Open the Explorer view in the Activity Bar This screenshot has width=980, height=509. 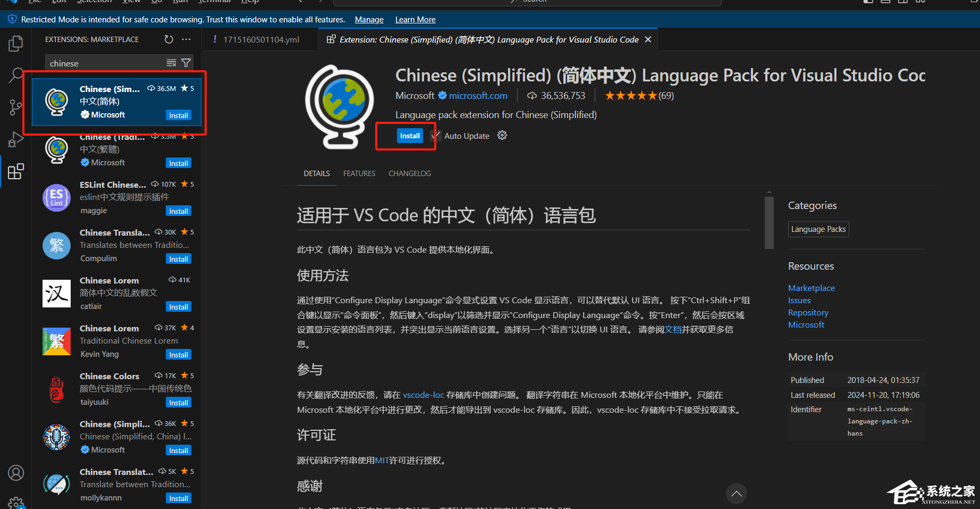click(x=16, y=43)
